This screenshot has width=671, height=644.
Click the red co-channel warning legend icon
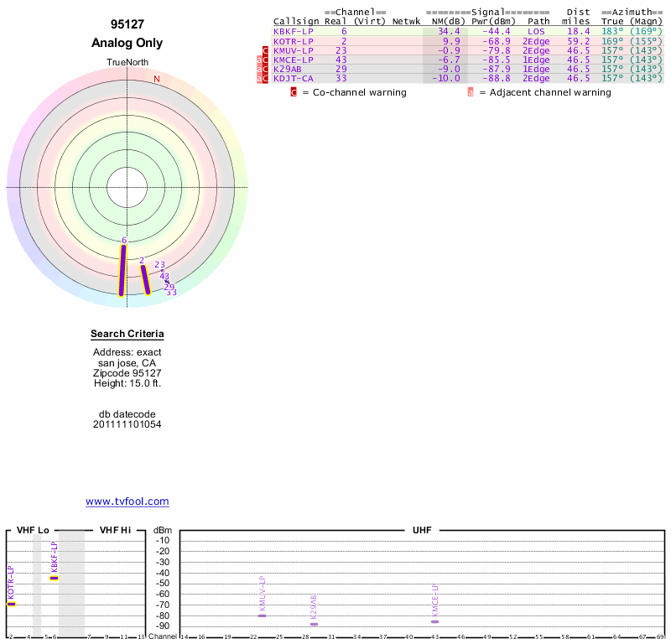point(294,92)
